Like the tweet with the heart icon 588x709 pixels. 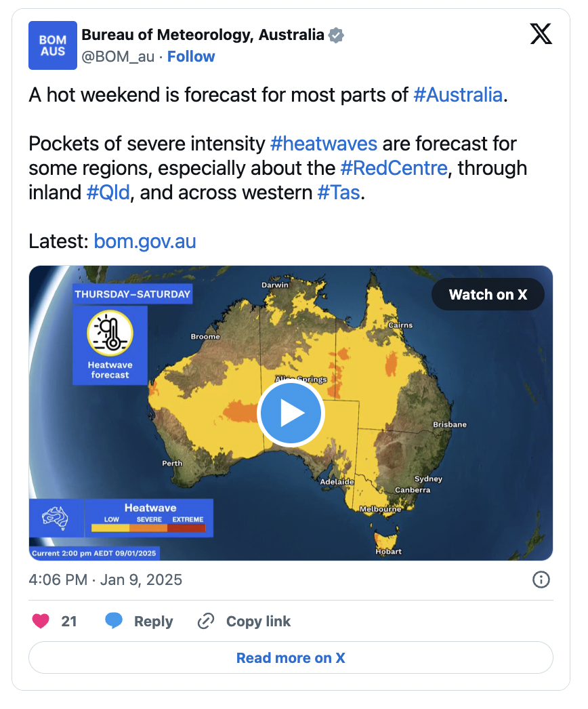click(41, 621)
